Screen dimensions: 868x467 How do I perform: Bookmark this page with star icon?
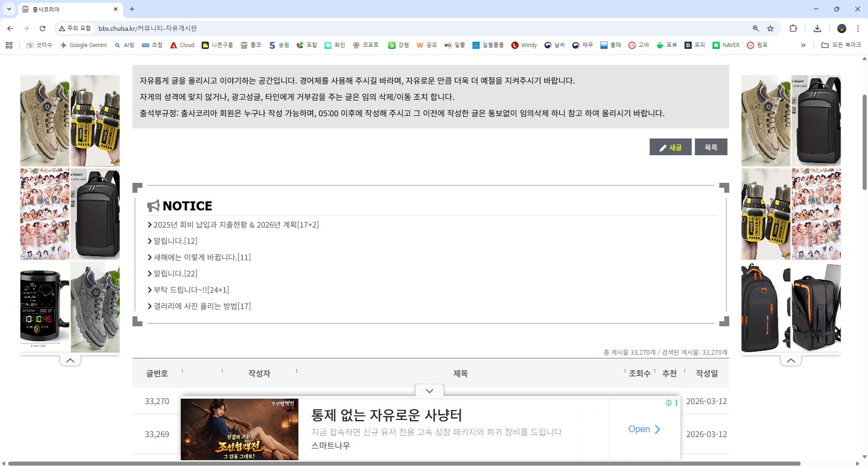click(x=770, y=29)
